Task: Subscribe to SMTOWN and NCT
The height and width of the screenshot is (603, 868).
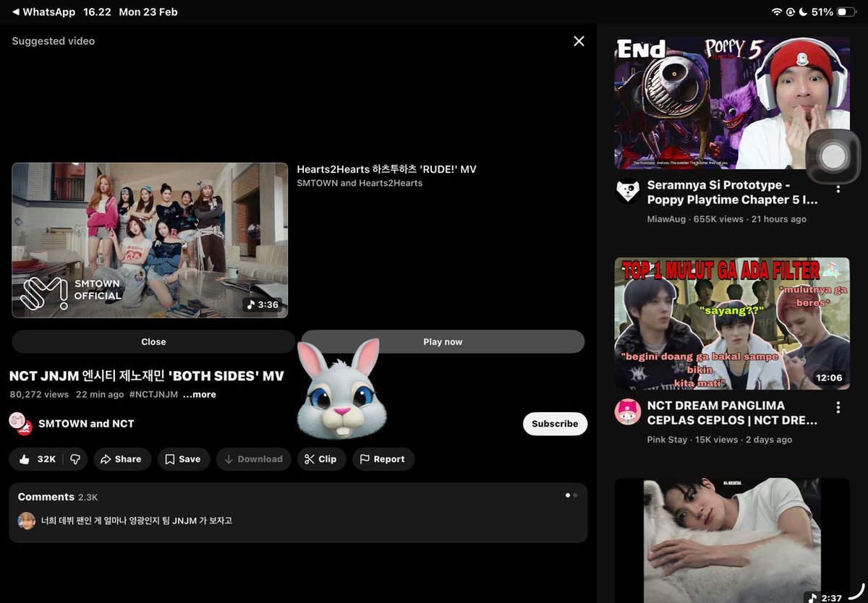Action: tap(555, 424)
